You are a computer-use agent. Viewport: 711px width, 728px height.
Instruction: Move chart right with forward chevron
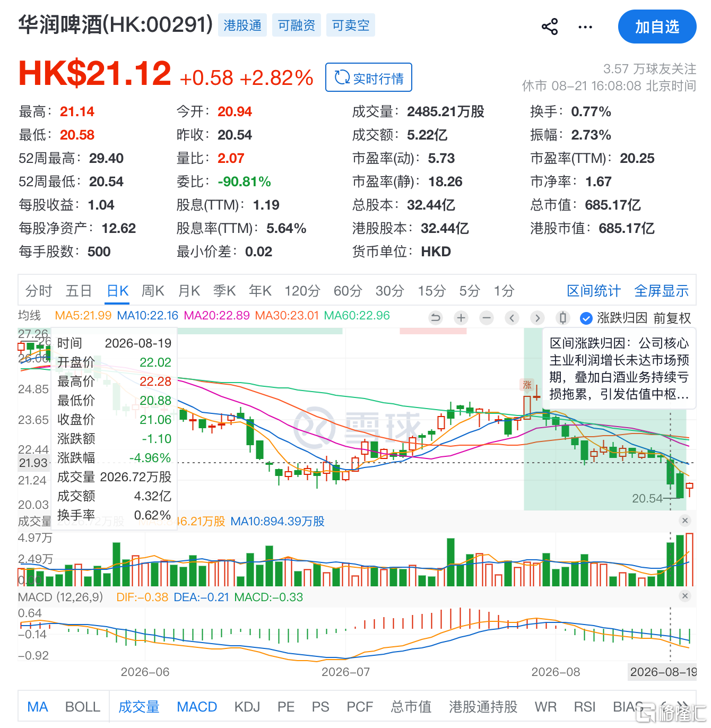[x=537, y=318]
